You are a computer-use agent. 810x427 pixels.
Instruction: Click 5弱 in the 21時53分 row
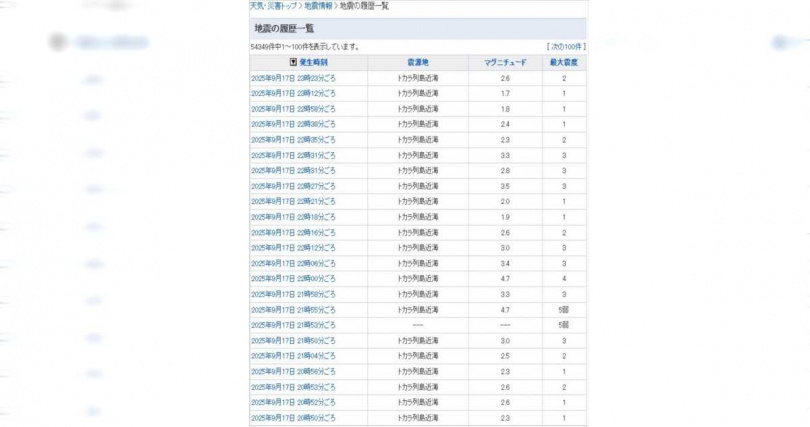pyautogui.click(x=564, y=325)
